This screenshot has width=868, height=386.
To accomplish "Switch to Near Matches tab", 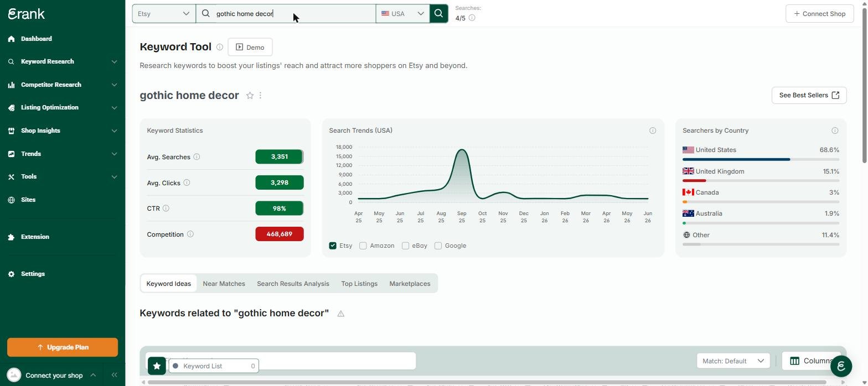I will point(224,283).
